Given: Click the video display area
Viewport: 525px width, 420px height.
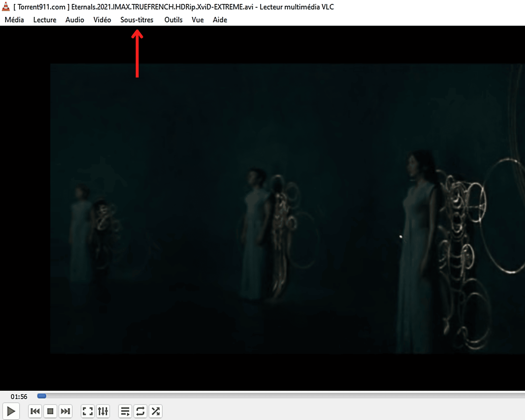Looking at the screenshot, I should (262, 208).
